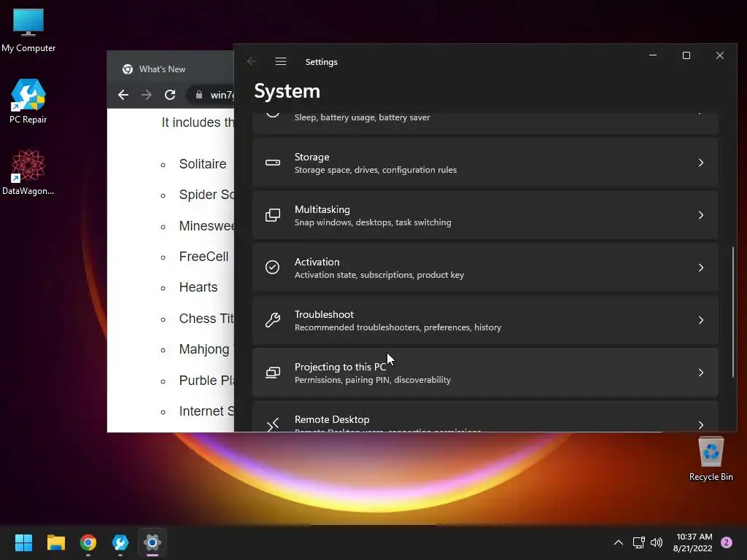Open Storage settings page

pyautogui.click(x=485, y=163)
